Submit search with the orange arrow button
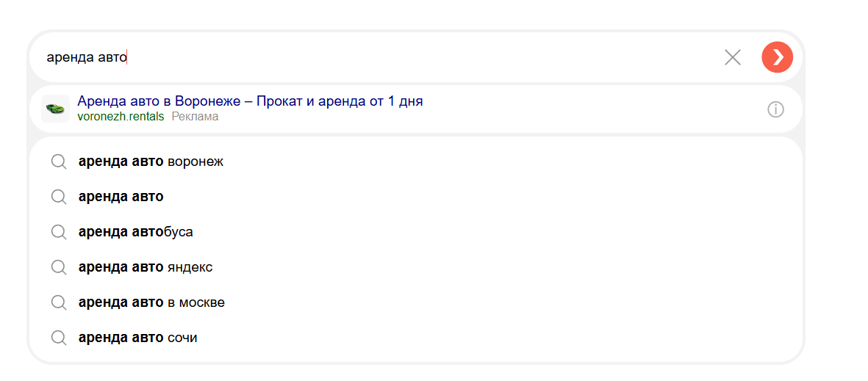Screen dimensions: 868x381 [x=777, y=57]
